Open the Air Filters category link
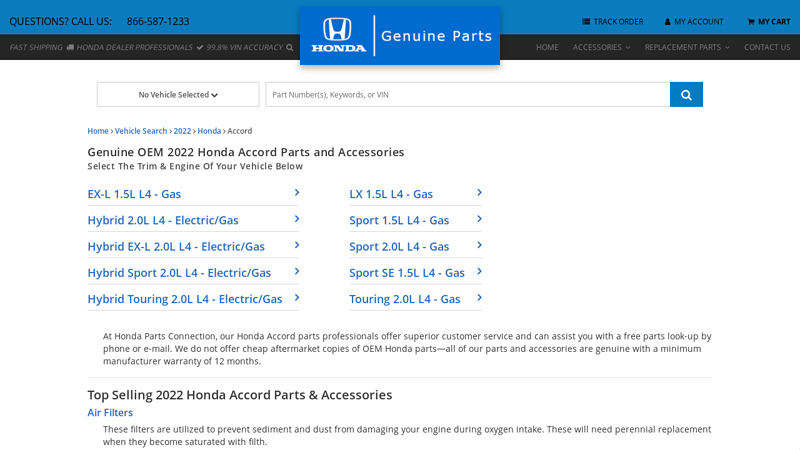The height and width of the screenshot is (450, 800). pyautogui.click(x=110, y=412)
